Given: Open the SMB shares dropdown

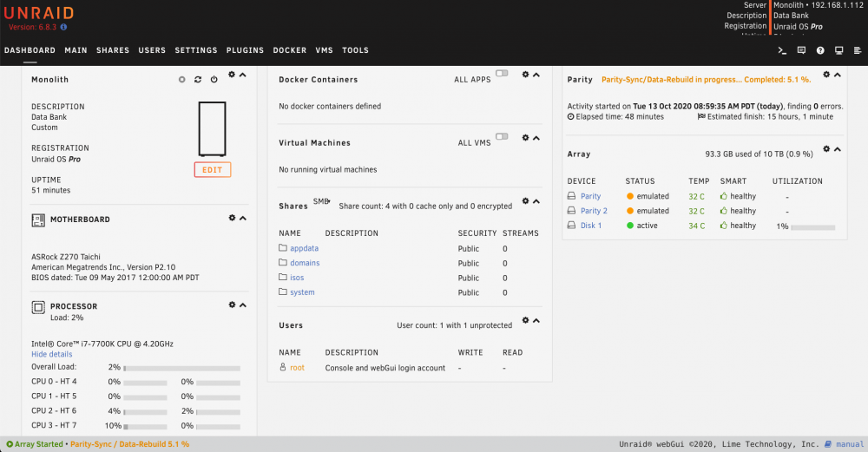Looking at the screenshot, I should coord(322,201).
